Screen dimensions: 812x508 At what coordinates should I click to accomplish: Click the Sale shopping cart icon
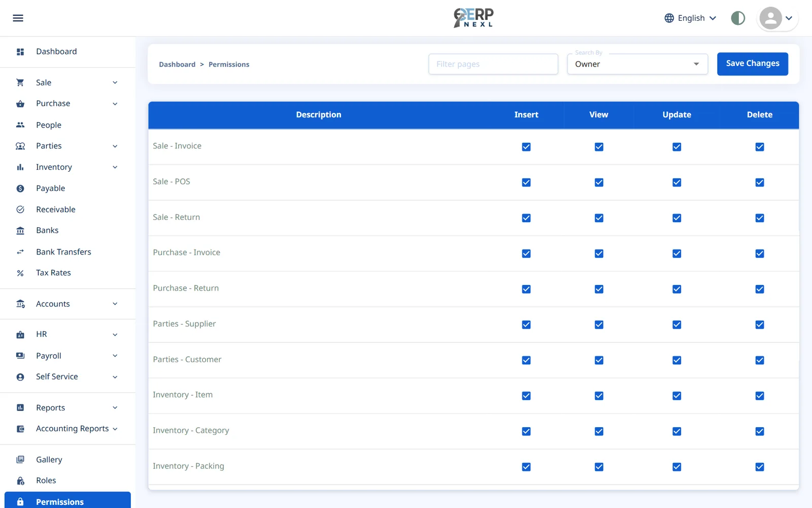20,82
